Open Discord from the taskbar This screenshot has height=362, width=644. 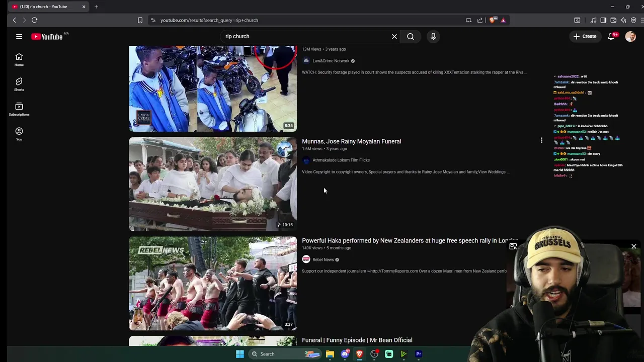point(345,354)
